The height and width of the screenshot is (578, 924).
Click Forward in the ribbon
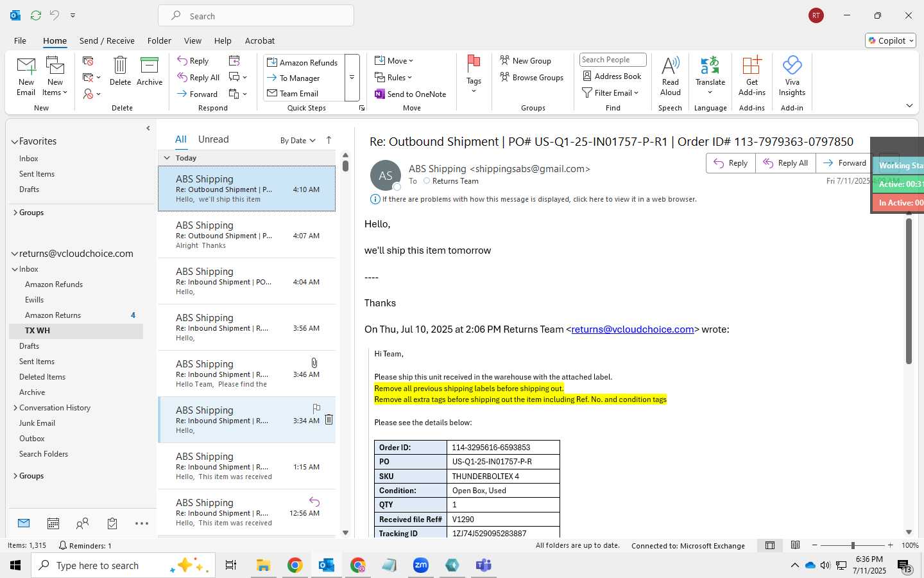198,94
